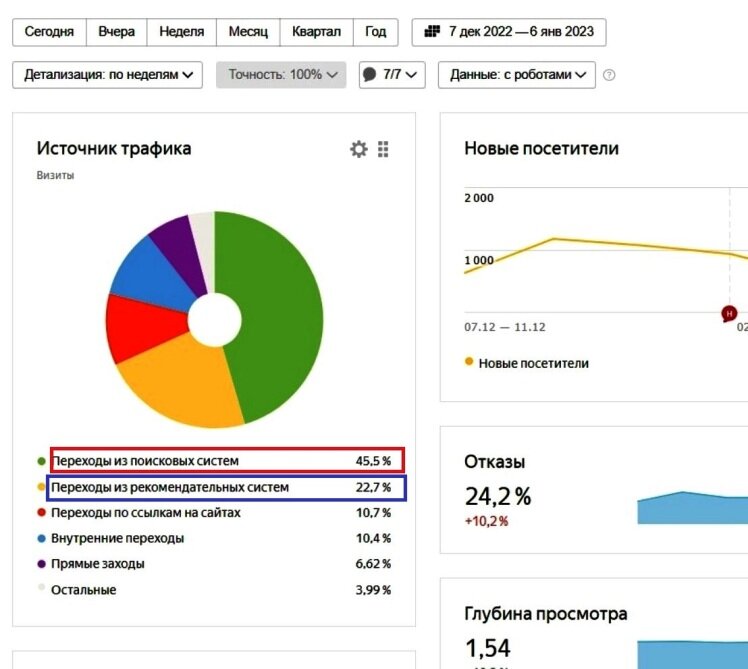The image size is (748, 669).
Task: Switch period to Месяц
Action: tap(248, 32)
